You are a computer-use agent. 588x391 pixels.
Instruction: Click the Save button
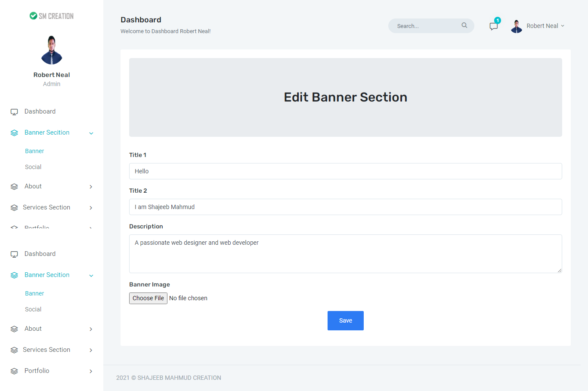pos(345,320)
